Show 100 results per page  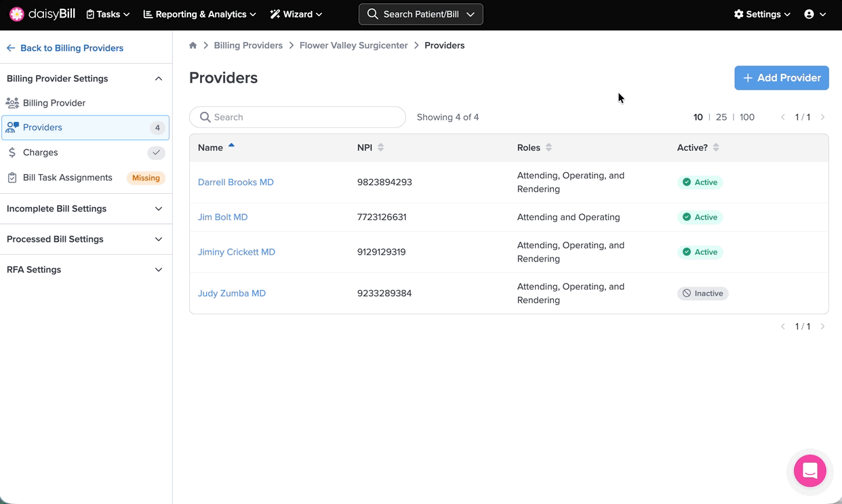(x=747, y=117)
